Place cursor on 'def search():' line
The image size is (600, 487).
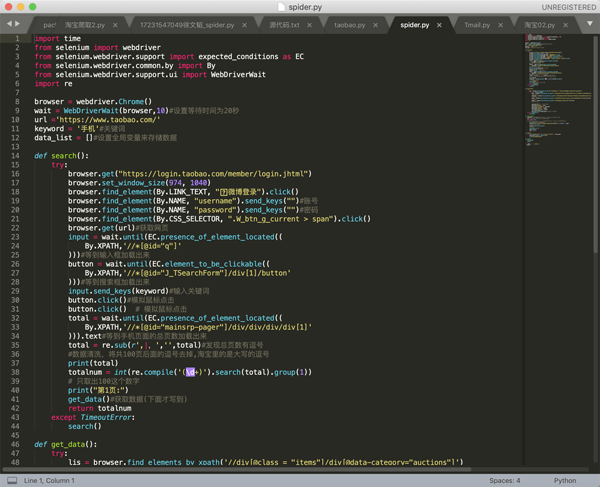pos(62,156)
